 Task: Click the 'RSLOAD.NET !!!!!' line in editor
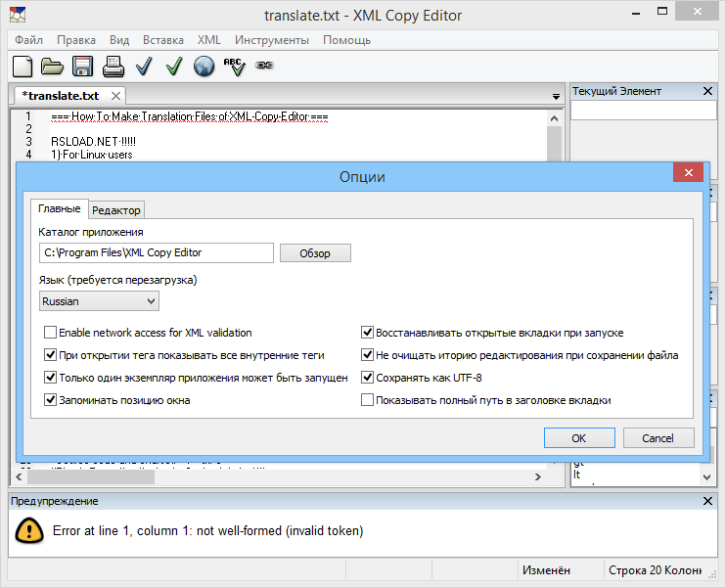point(93,142)
